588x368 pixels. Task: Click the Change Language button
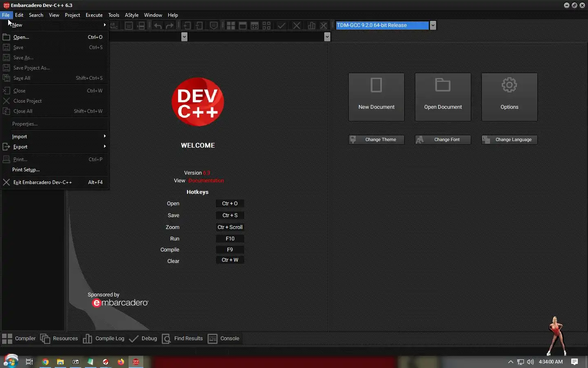coord(509,140)
